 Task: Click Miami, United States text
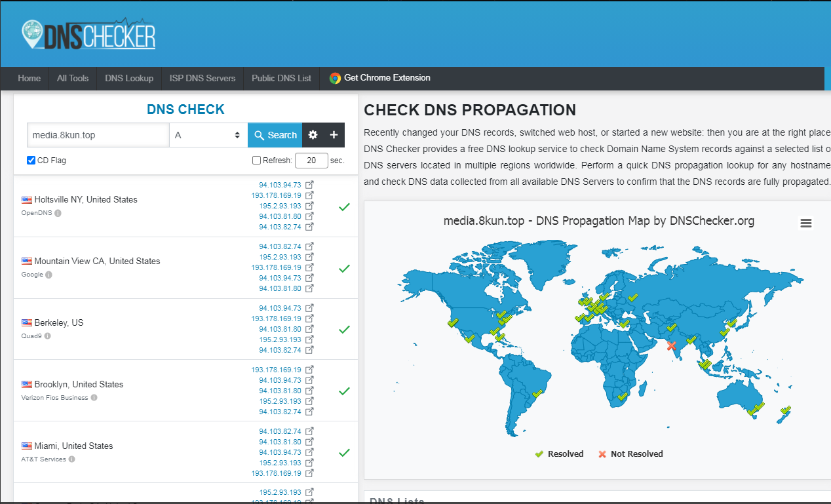pyautogui.click(x=73, y=446)
